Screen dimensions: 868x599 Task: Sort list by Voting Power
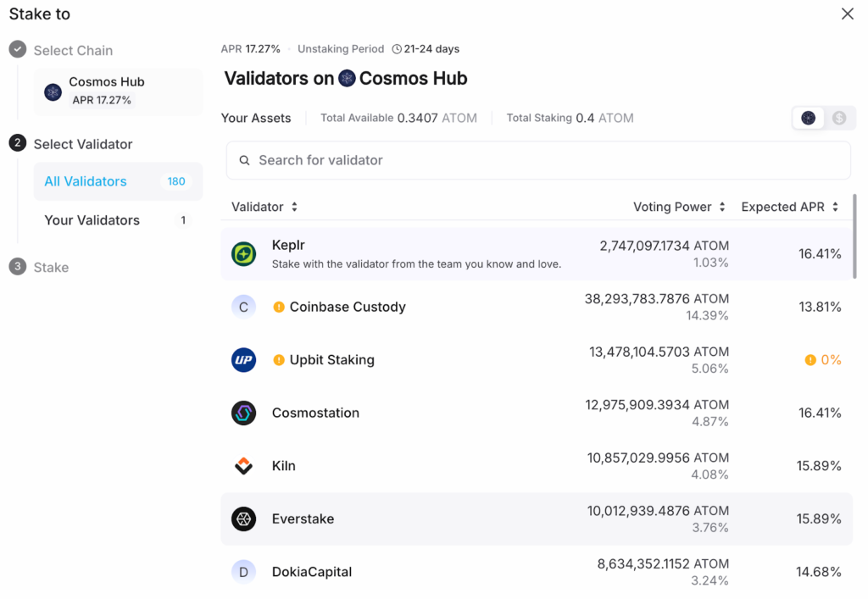click(679, 207)
